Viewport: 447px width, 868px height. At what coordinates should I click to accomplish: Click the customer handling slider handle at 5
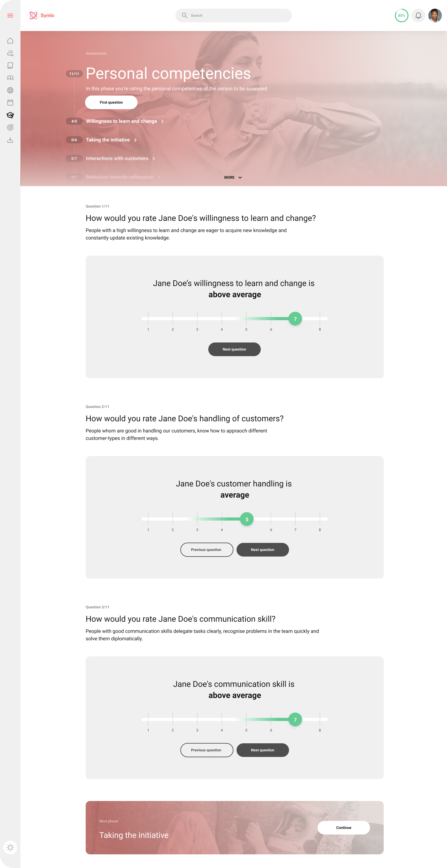pos(247,519)
